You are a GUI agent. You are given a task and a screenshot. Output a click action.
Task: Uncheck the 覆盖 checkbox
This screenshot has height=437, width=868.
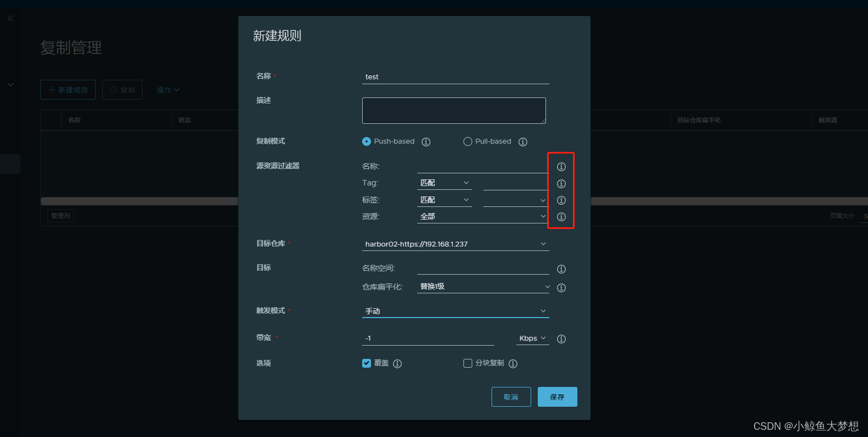click(367, 363)
